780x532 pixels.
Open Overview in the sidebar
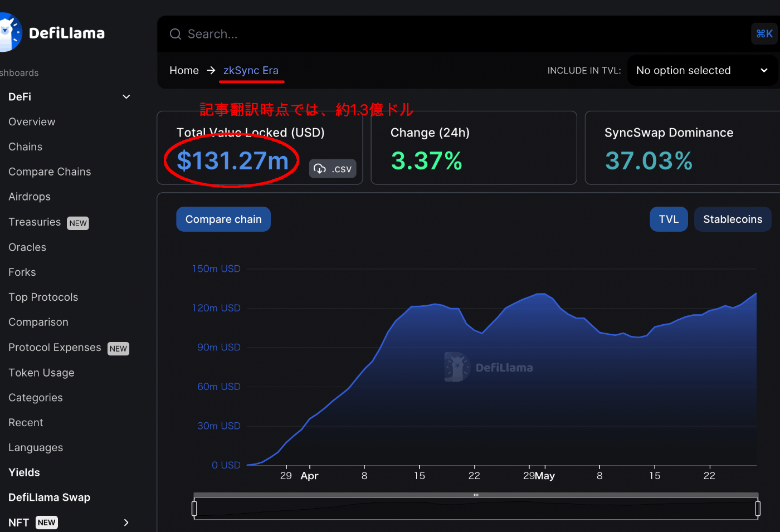point(32,122)
